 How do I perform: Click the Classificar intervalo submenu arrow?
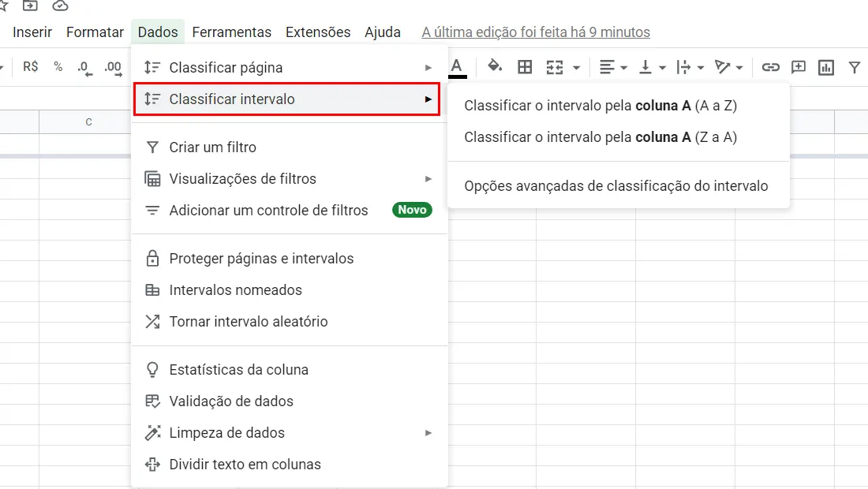point(428,99)
